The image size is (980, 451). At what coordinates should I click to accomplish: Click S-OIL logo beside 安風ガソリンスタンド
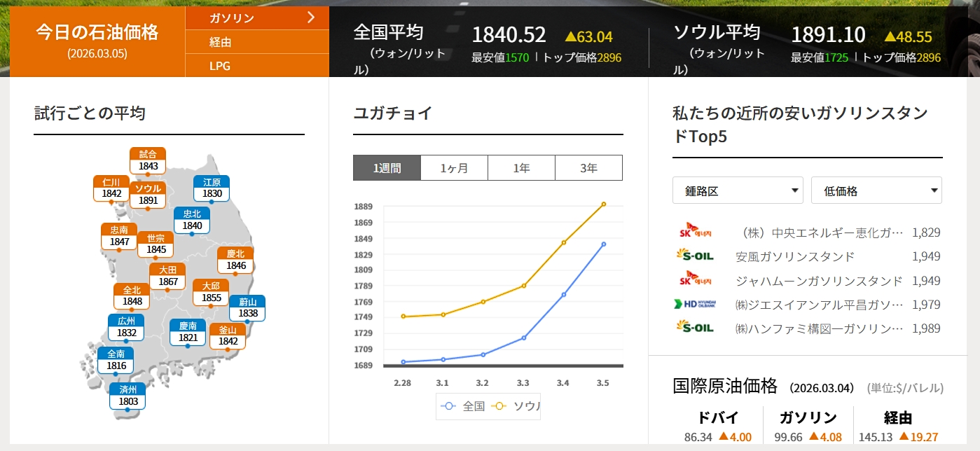695,256
